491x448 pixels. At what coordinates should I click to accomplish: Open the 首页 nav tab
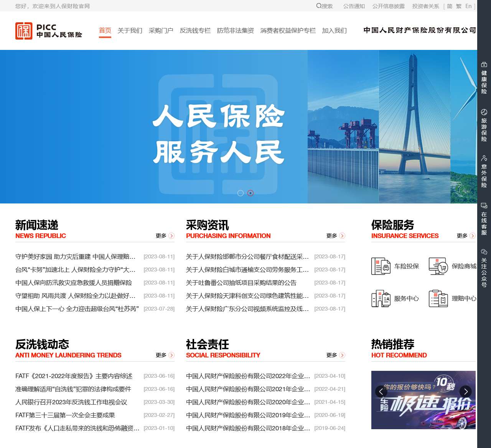pos(105,30)
